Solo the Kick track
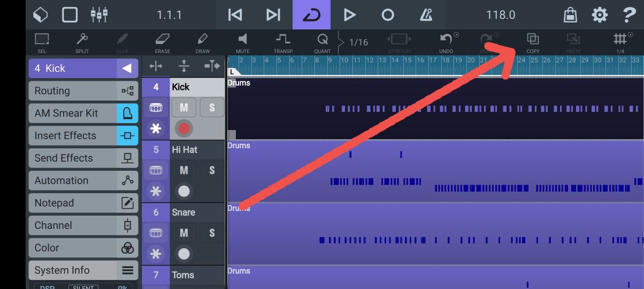This screenshot has width=644, height=289. click(x=212, y=108)
